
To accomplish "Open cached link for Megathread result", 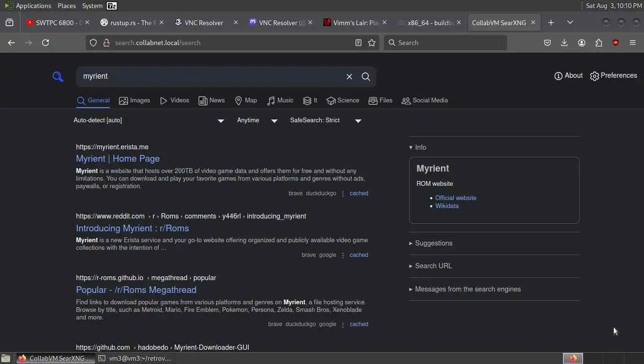I will coord(359,324).
